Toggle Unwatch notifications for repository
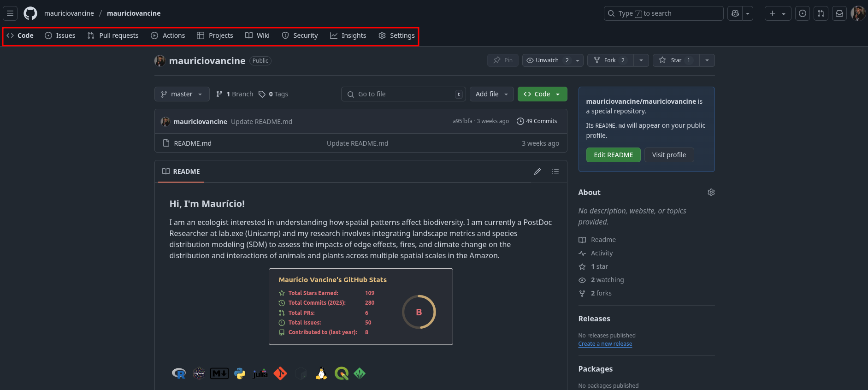This screenshot has width=868, height=390. [547, 60]
